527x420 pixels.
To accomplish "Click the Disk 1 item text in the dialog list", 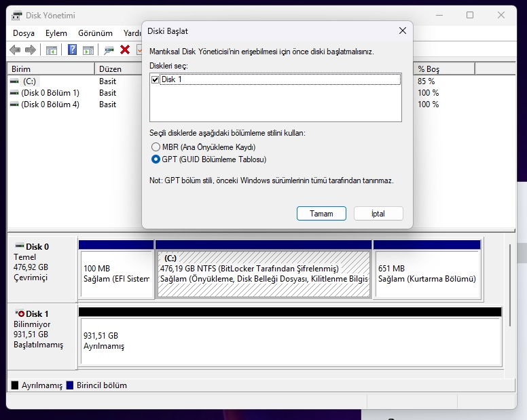I will 172,79.
